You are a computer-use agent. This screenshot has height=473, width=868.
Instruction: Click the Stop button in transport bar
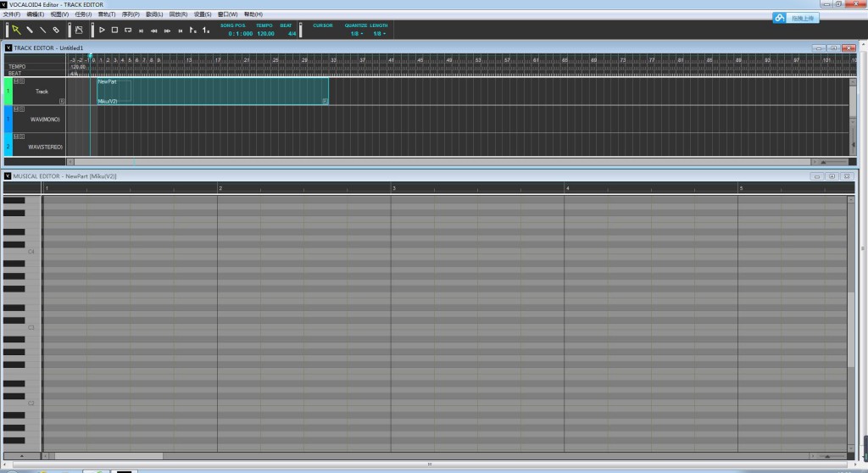click(x=114, y=30)
